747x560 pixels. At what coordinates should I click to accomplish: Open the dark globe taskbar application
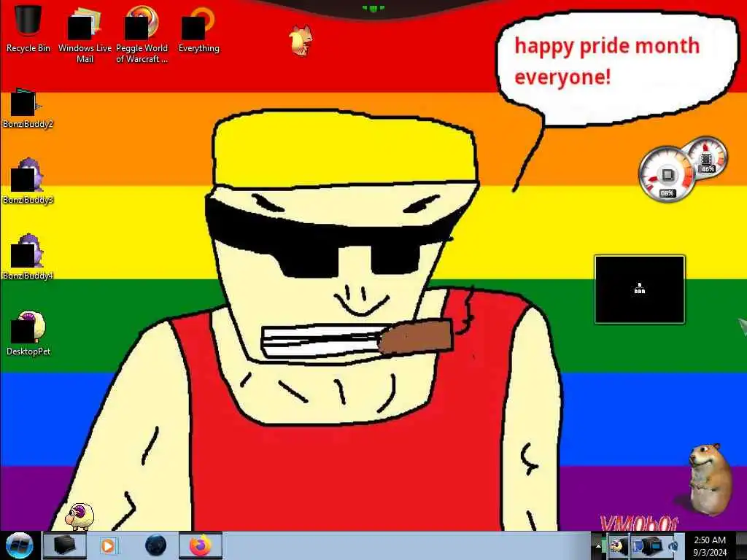pyautogui.click(x=156, y=545)
